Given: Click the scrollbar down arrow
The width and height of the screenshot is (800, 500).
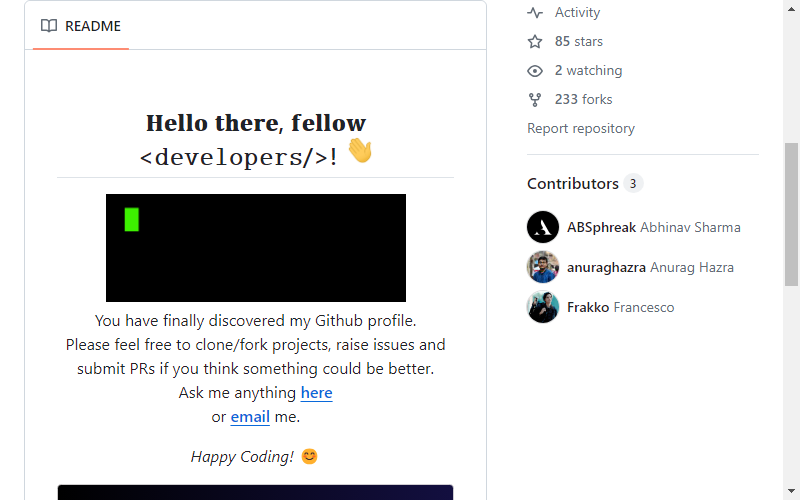Looking at the screenshot, I should tap(791, 491).
